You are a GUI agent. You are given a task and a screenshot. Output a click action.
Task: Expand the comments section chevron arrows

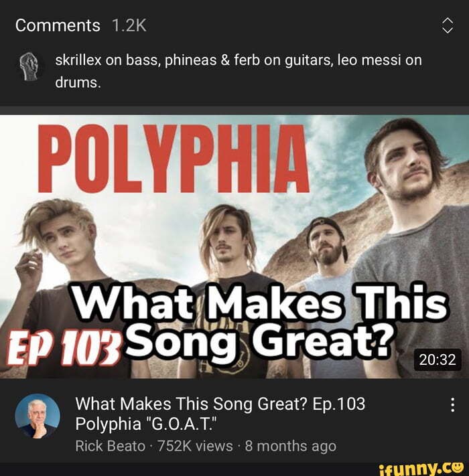tap(447, 25)
